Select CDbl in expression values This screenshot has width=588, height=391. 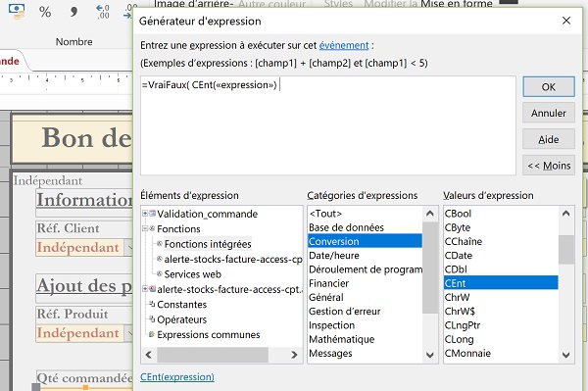501,269
